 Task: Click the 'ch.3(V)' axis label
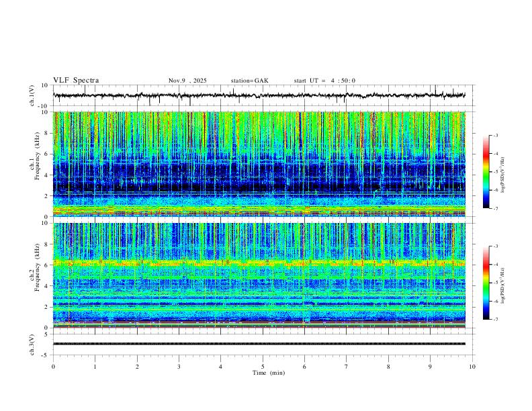tap(32, 345)
